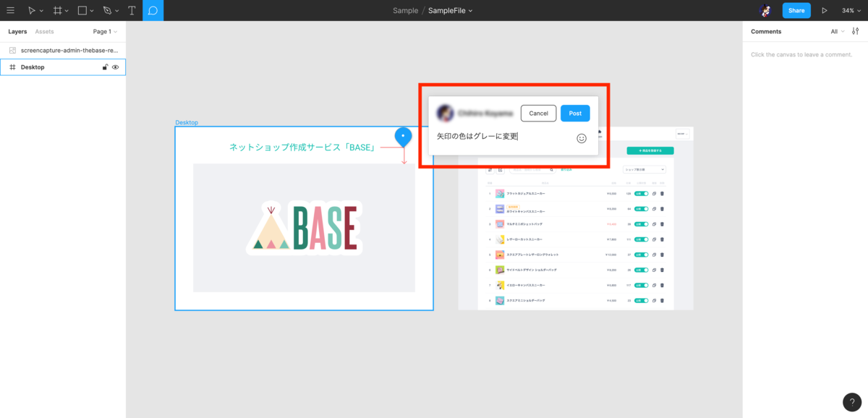Expand the shape tools options arrow
This screenshot has width=868, height=418.
coord(93,12)
